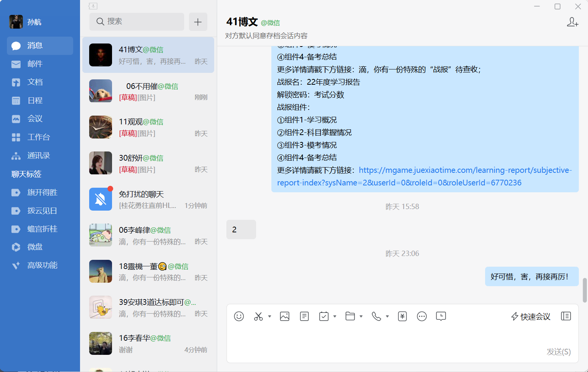Open the 文档 documents section
This screenshot has width=588, height=372.
click(x=40, y=82)
